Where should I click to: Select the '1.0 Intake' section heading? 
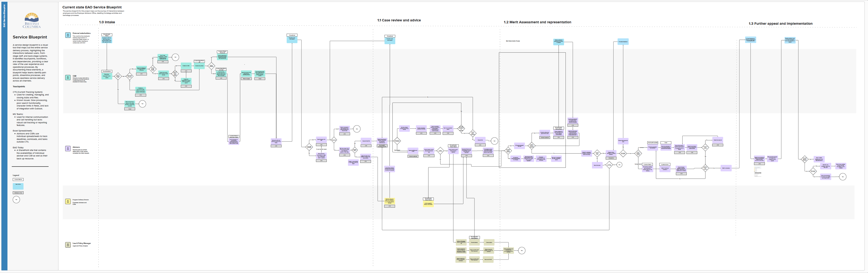click(x=107, y=22)
